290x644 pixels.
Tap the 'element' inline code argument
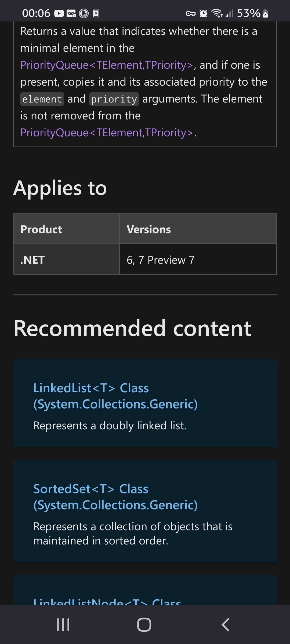[x=42, y=99]
